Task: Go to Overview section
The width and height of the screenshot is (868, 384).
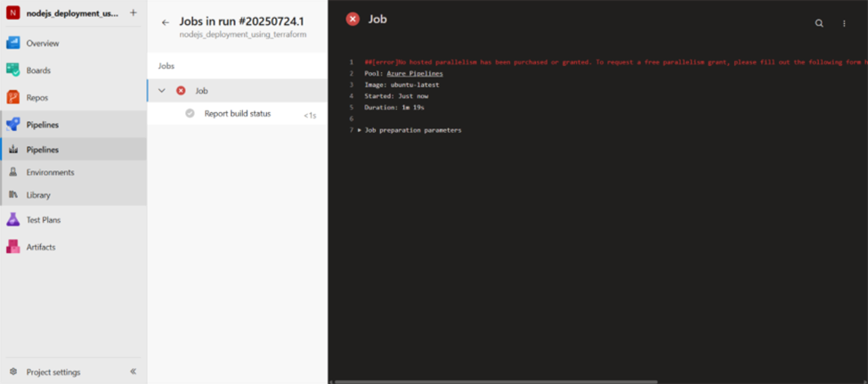Action: pyautogui.click(x=43, y=44)
